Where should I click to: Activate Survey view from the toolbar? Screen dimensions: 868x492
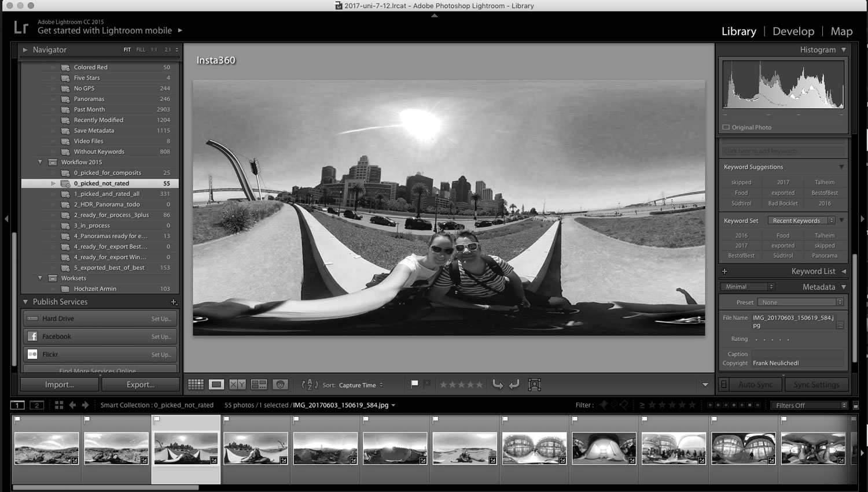pyautogui.click(x=259, y=384)
